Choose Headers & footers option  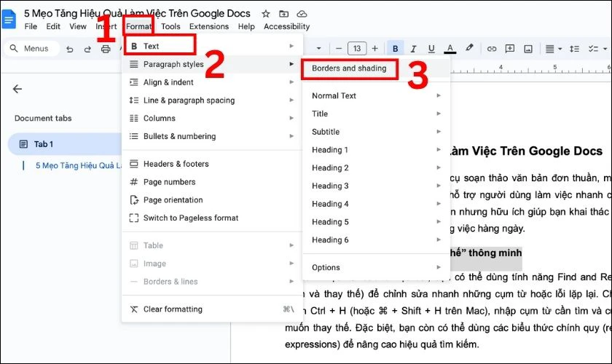(212, 164)
